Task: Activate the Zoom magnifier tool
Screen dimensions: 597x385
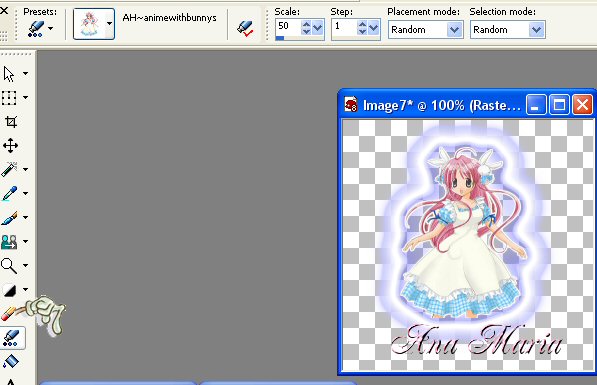Action: (9, 265)
